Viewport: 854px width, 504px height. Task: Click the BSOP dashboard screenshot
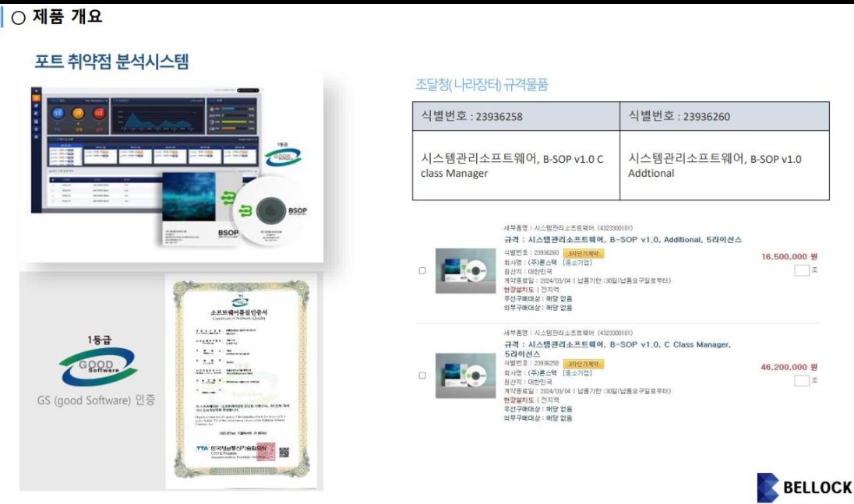pos(146,149)
